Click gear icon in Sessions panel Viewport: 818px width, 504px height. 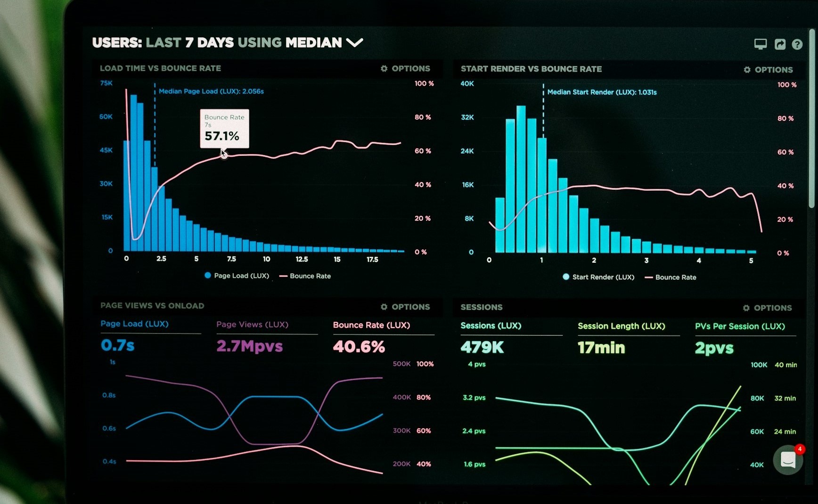pos(746,308)
